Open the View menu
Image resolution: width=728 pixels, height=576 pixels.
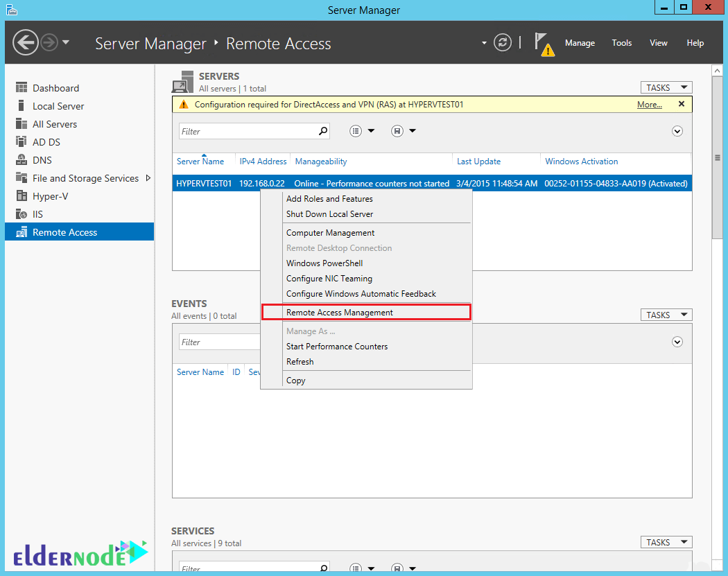pos(659,43)
